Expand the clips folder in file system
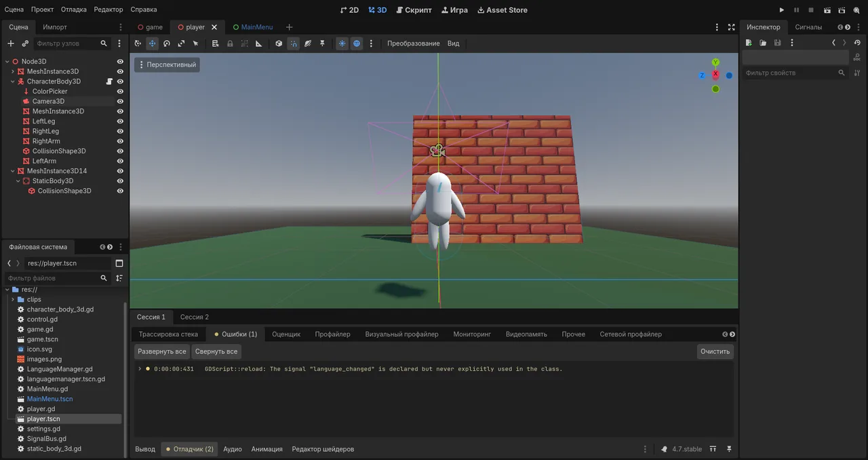 click(12, 299)
